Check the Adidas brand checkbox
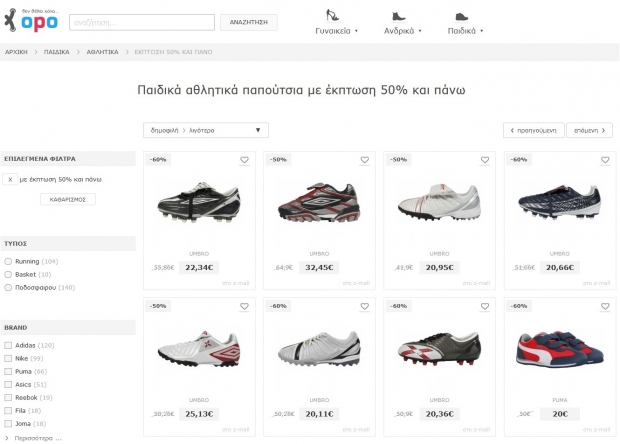 [x=8, y=345]
